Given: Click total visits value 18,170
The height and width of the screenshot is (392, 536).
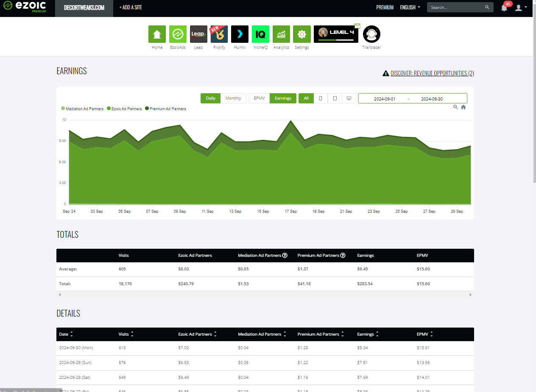Looking at the screenshot, I should pyautogui.click(x=125, y=284).
